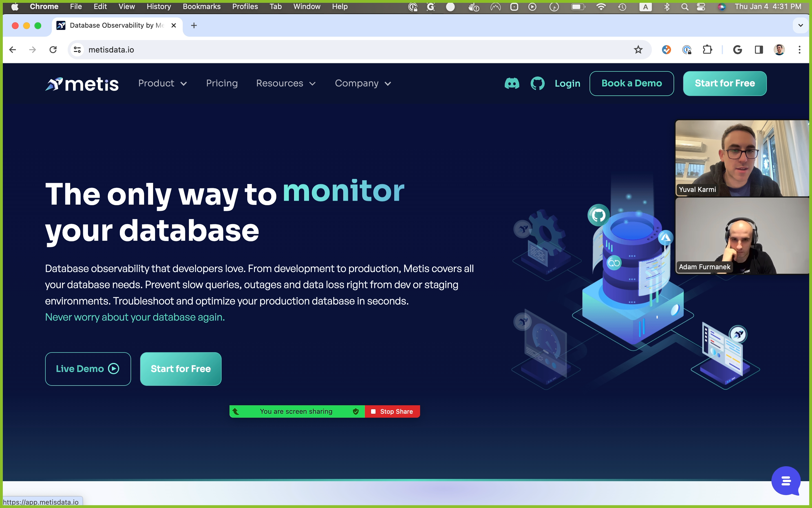Bookmark this page with the star icon
This screenshot has width=812, height=508.
[x=638, y=50]
